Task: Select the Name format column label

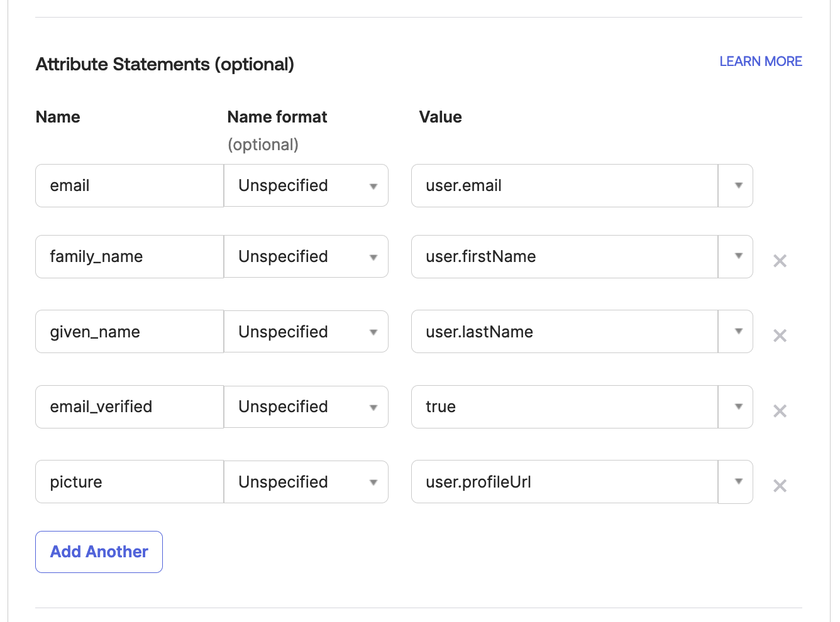Action: pyautogui.click(x=277, y=117)
